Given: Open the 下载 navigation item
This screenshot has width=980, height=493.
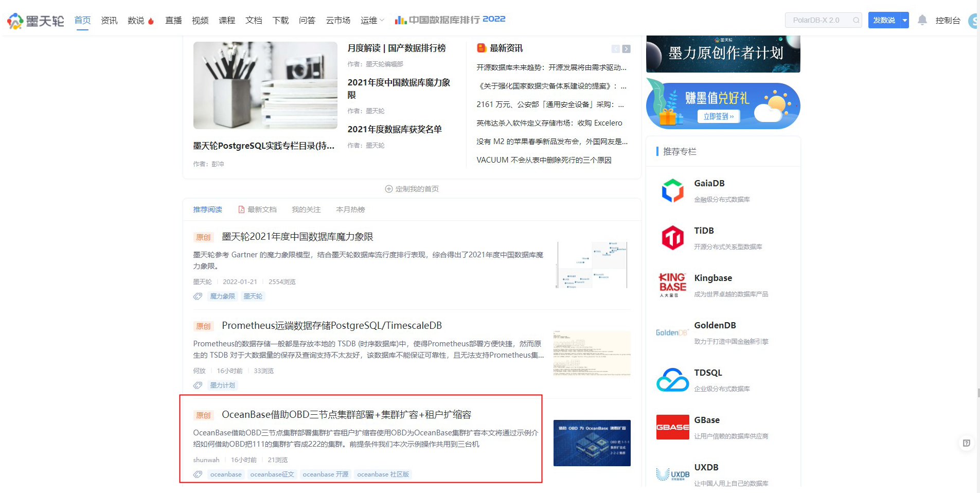Looking at the screenshot, I should tap(280, 21).
